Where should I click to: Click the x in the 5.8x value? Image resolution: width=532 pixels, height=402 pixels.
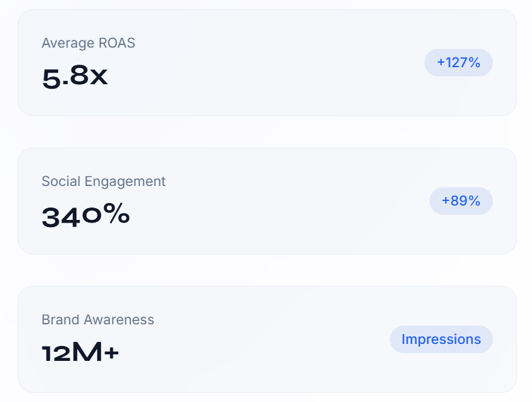coord(98,78)
